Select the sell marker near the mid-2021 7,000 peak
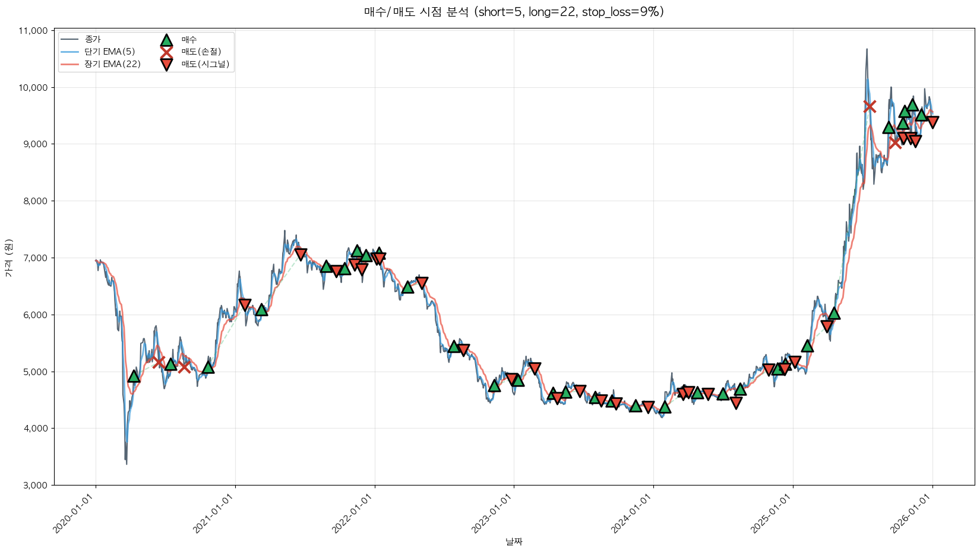 click(301, 254)
